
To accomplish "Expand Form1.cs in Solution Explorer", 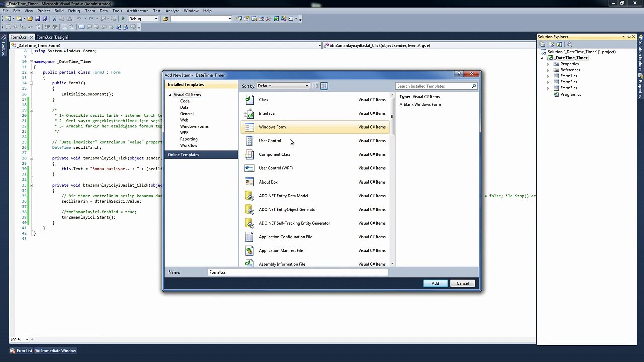I will click(548, 76).
